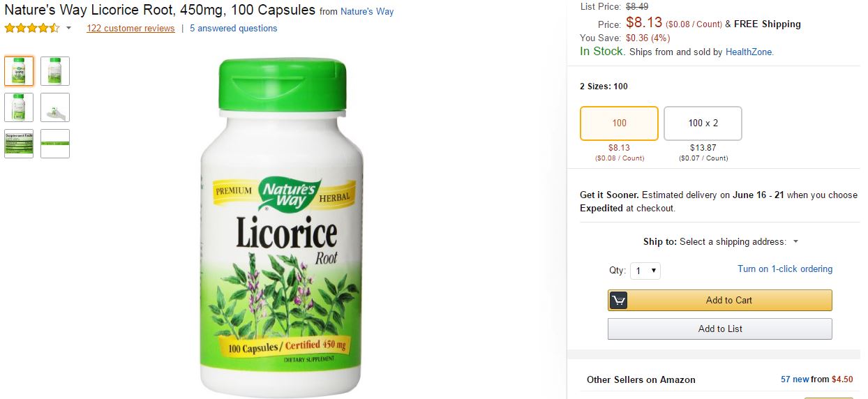Click the hand-holding-bottle thumbnail

coord(55,107)
